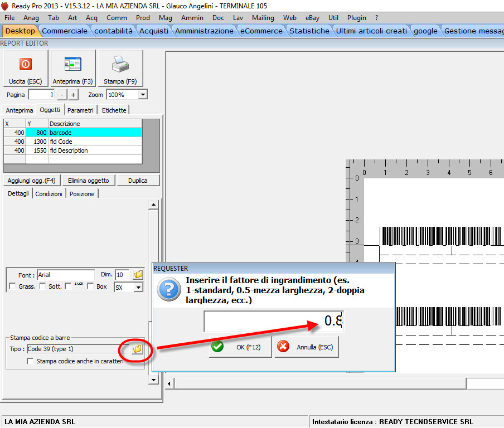
Task: Click Code 39 (type 1) barcode type field
Action: point(78,349)
